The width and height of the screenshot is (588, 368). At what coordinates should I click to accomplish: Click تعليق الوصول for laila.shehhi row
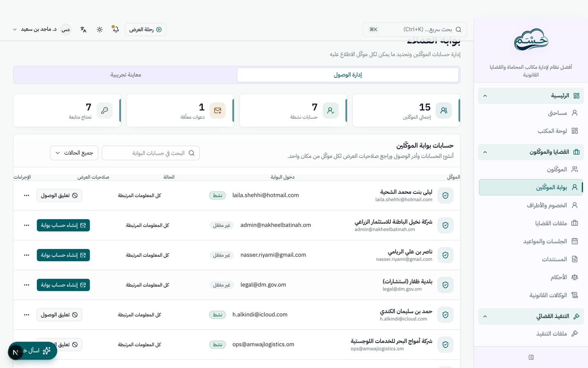(x=59, y=195)
